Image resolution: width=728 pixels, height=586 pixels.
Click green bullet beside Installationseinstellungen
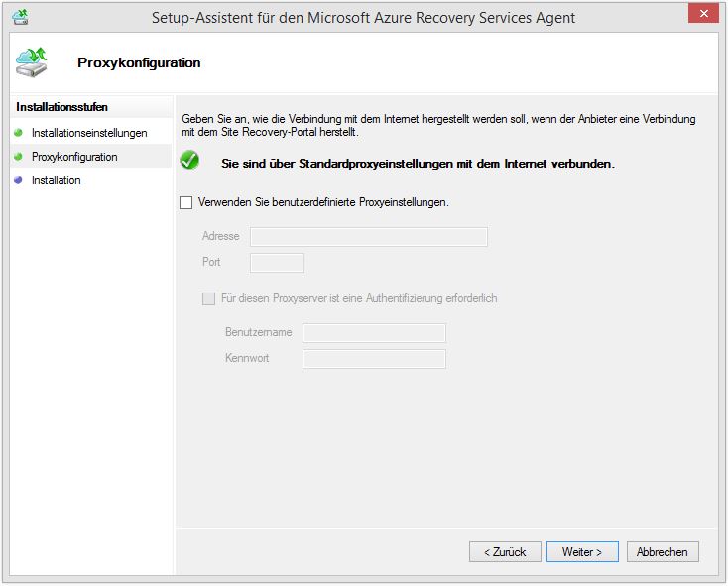[x=18, y=133]
